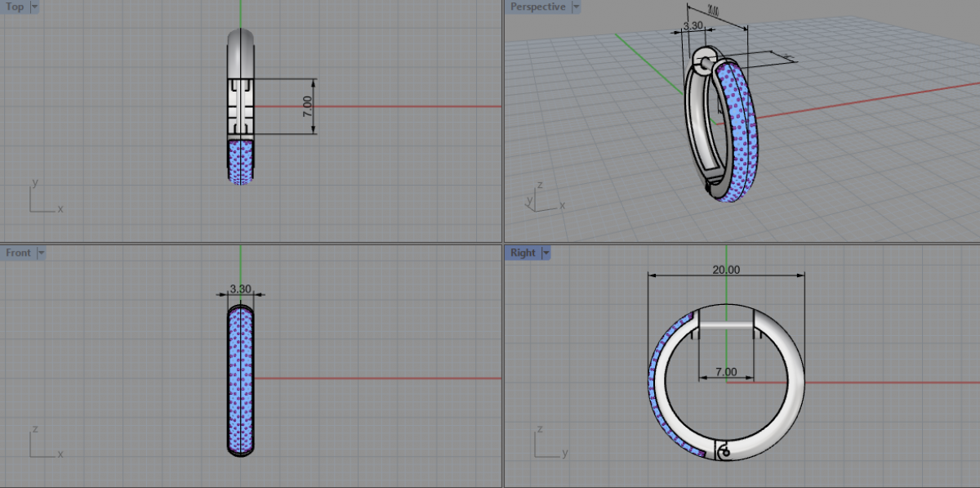Select the 3.30 dimension in Perspective view
The height and width of the screenshot is (488, 980).
click(x=693, y=25)
